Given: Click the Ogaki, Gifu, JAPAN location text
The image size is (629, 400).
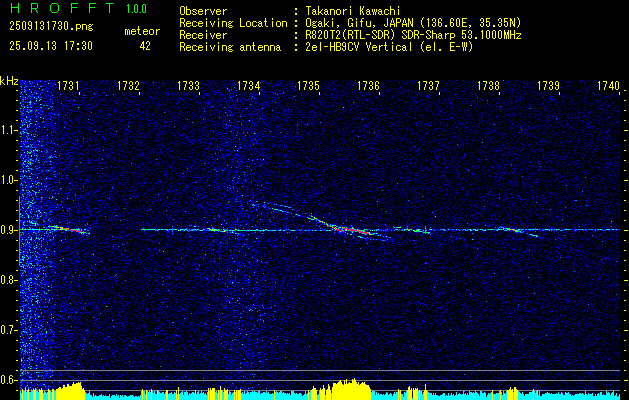Looking at the screenshot, I should click(x=413, y=23).
